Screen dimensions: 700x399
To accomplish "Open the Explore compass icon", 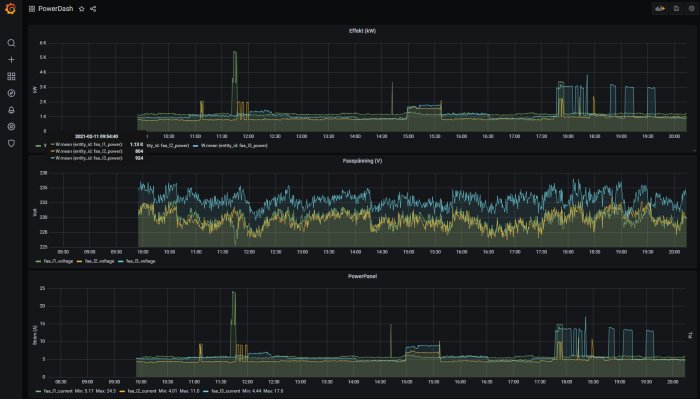I will 11,93.
